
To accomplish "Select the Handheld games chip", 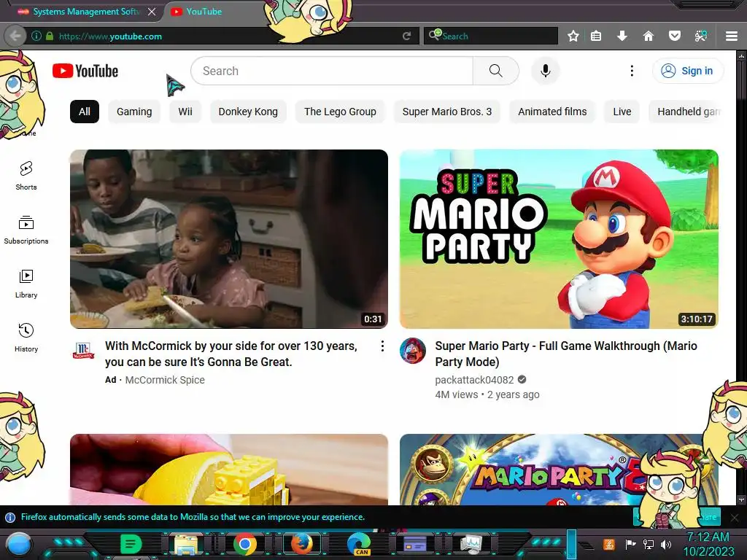I will click(686, 112).
